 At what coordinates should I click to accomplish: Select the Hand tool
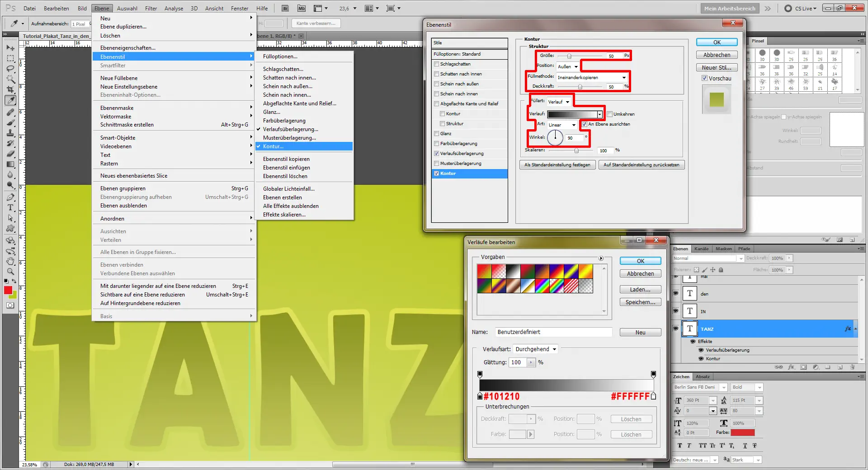pos(10,261)
